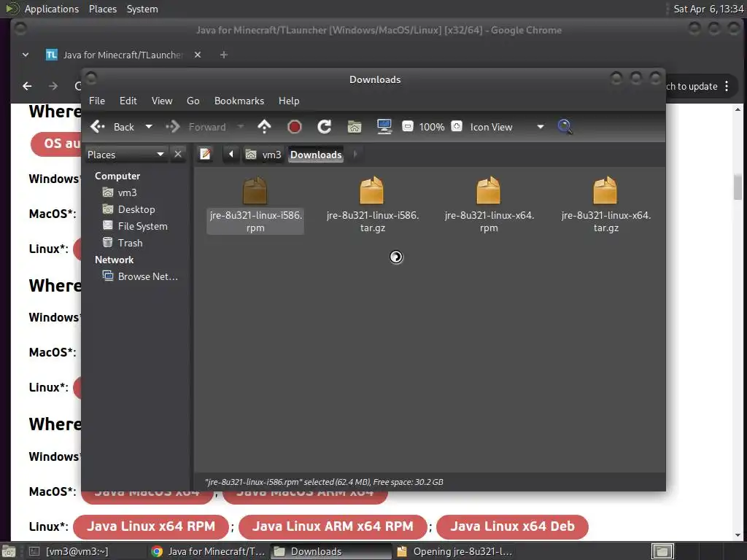Click the Java Linux x64 Deb link
Viewport: 747px width, 560px height.
[513, 526]
